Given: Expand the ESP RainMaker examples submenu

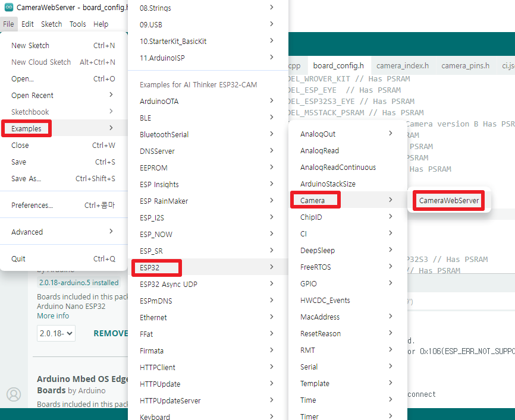Looking at the screenshot, I should (x=208, y=201).
